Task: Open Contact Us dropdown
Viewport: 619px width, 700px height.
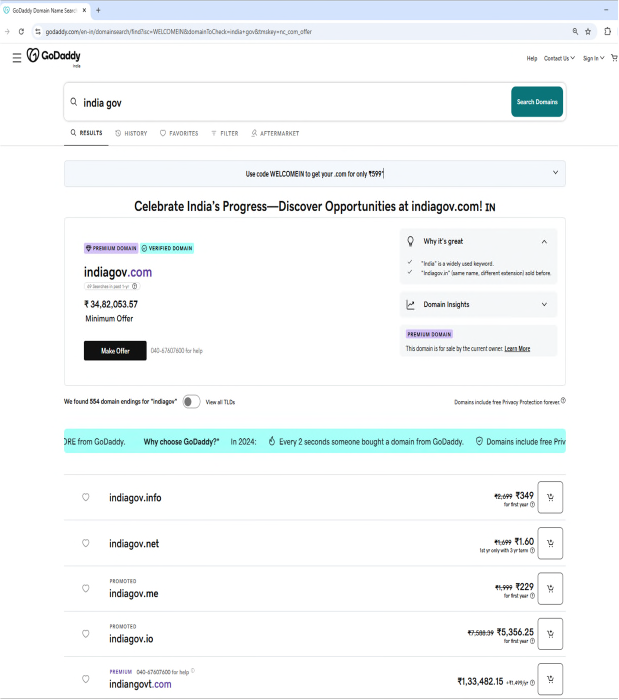Action: (559, 58)
